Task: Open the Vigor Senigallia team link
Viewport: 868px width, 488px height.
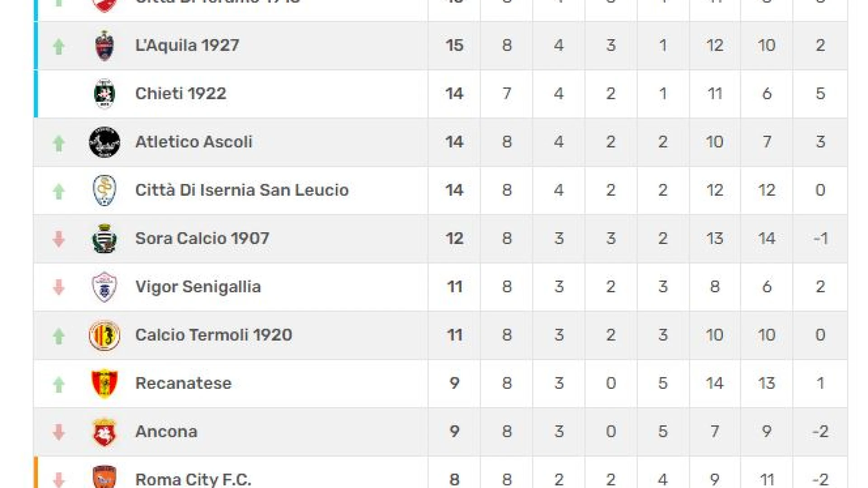Action: 198,287
